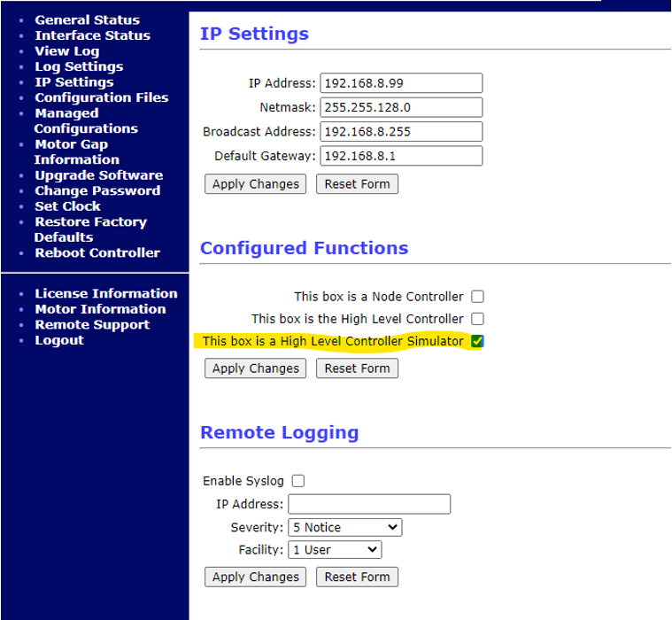Click the Default Gateway field
Image resolution: width=672 pixels, height=620 pixels.
click(x=401, y=156)
